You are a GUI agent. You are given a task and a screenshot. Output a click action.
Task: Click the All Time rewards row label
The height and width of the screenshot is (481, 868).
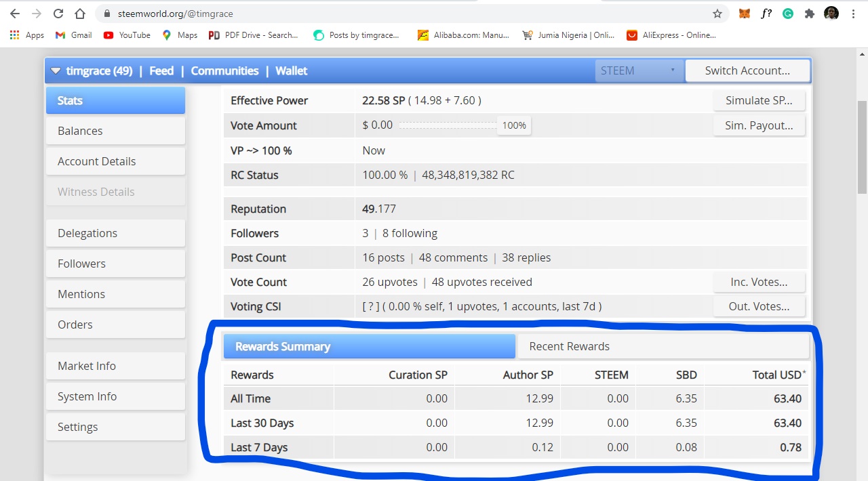coord(250,398)
